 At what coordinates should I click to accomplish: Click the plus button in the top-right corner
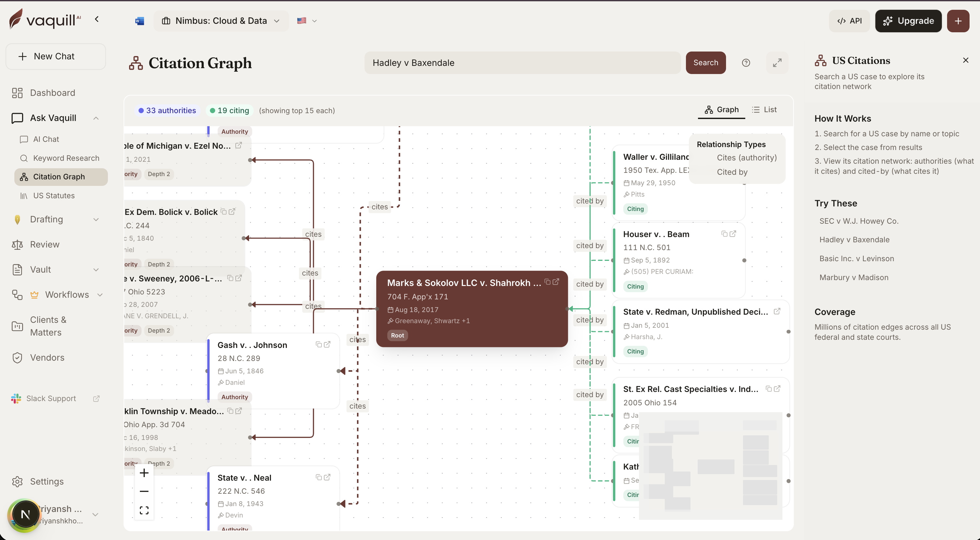coord(958,21)
